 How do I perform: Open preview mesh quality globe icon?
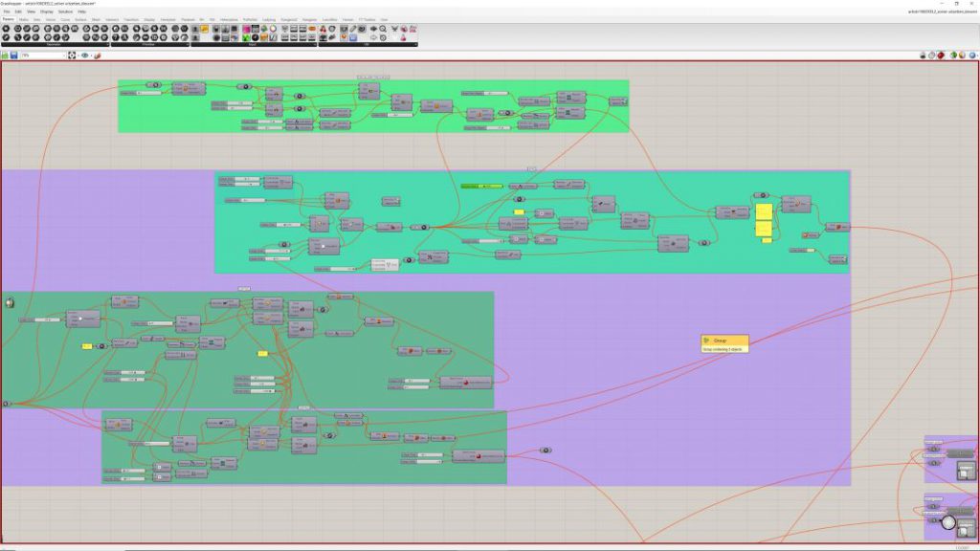click(973, 55)
